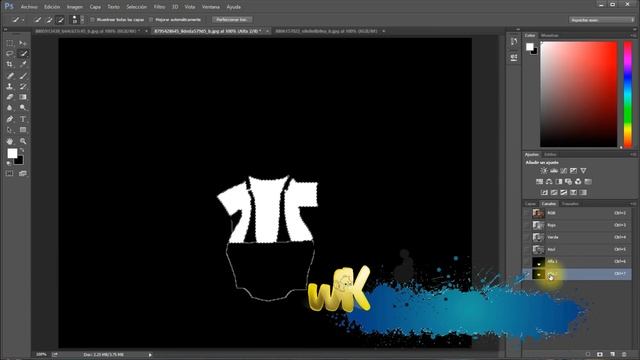Change the screen mode
Screen dimensions: 640x360
click(x=23, y=173)
